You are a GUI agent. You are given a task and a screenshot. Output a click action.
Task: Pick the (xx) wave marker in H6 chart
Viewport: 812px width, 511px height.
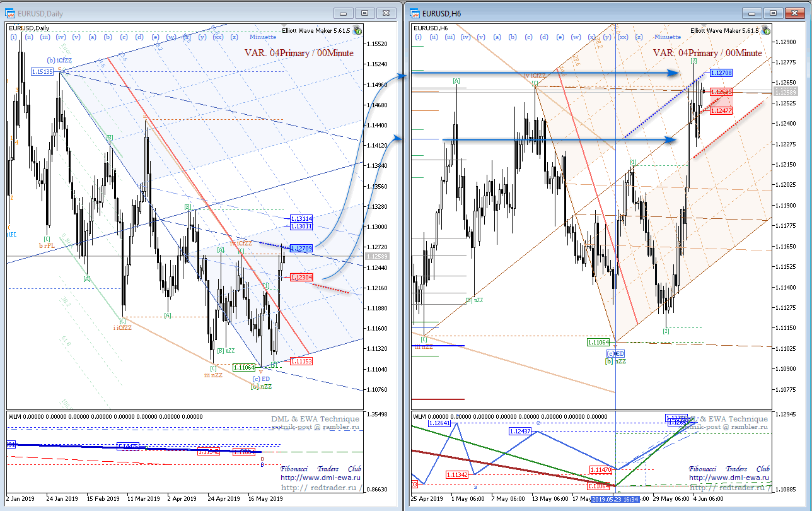point(622,37)
